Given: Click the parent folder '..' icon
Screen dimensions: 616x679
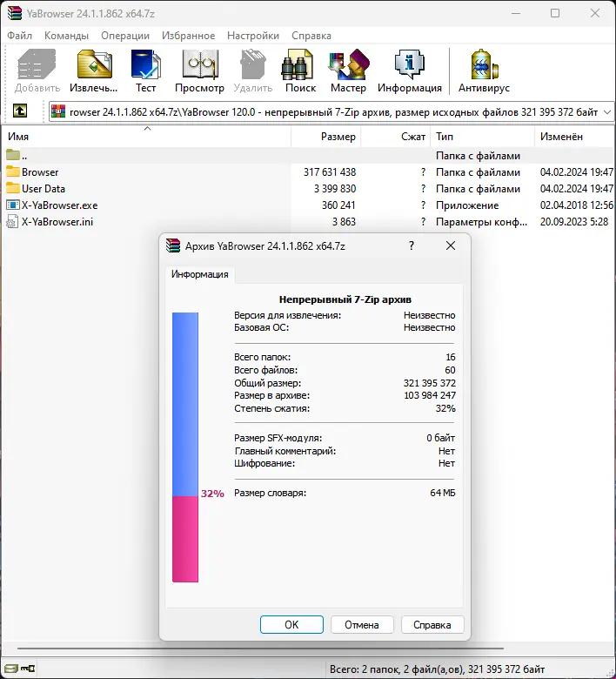Looking at the screenshot, I should tap(13, 155).
